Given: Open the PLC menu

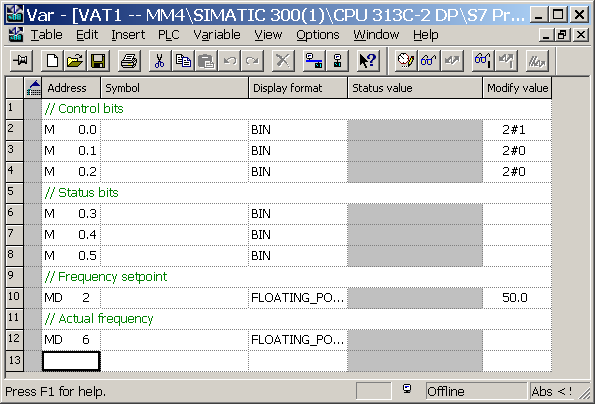Looking at the screenshot, I should pos(168,35).
